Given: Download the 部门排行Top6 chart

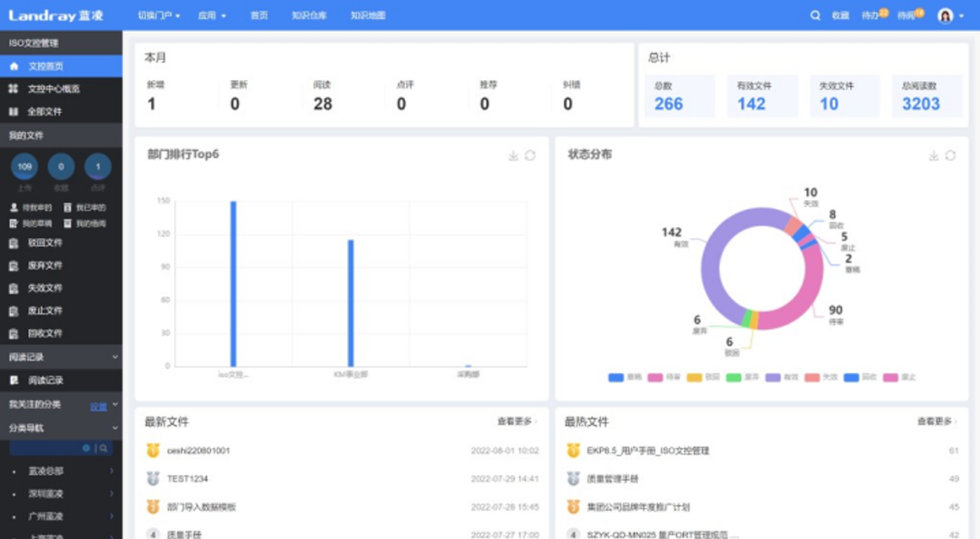Looking at the screenshot, I should pyautogui.click(x=513, y=156).
